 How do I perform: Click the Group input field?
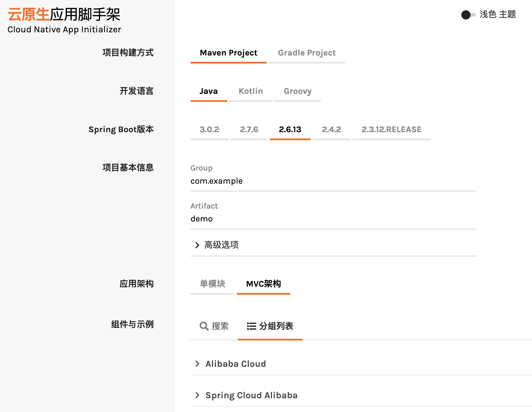tap(333, 181)
